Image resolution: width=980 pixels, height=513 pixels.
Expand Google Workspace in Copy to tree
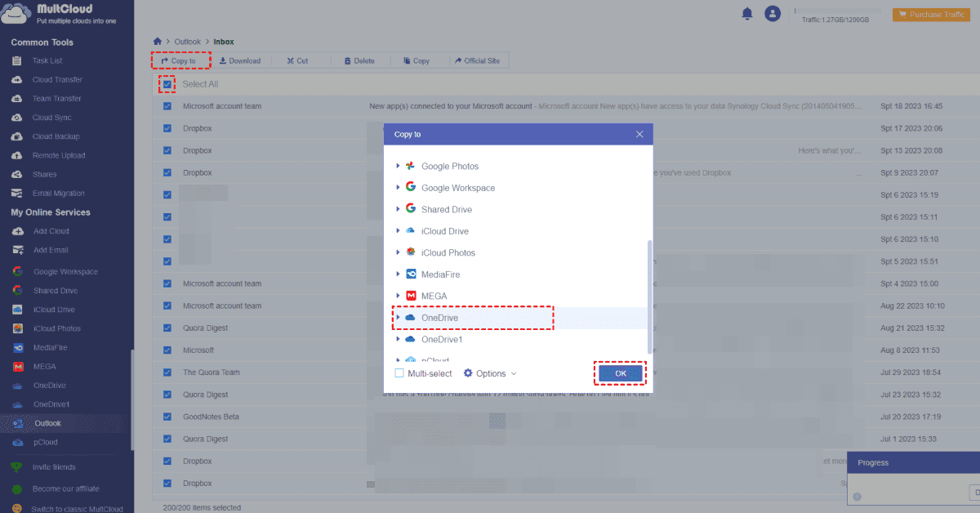click(399, 188)
